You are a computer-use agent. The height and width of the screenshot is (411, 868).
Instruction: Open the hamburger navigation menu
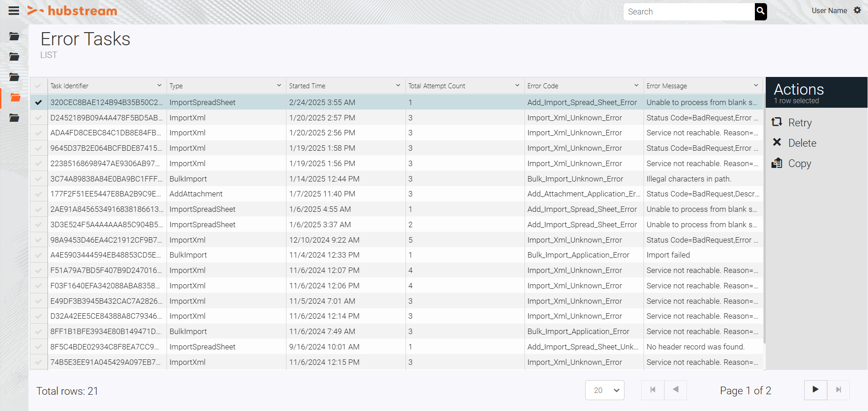point(14,11)
